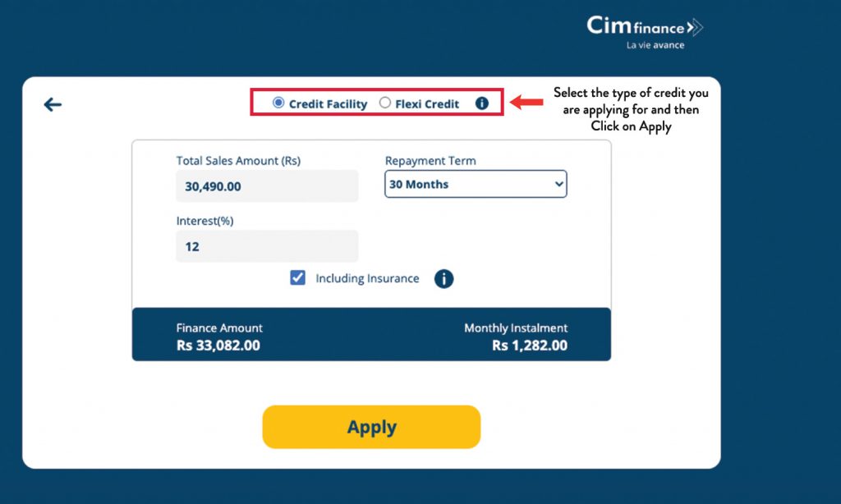Click the Including Insurance label text
The width and height of the screenshot is (841, 504).
(367, 278)
